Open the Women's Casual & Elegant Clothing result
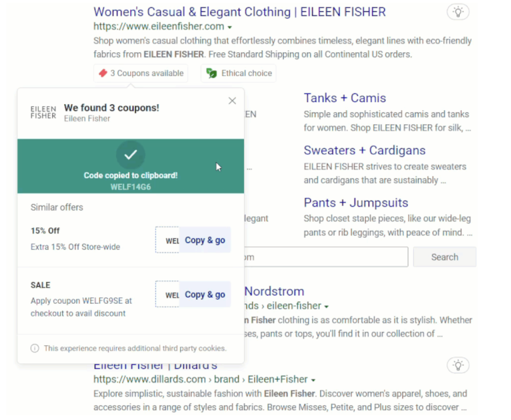The height and width of the screenshot is (420, 511). pos(240,12)
